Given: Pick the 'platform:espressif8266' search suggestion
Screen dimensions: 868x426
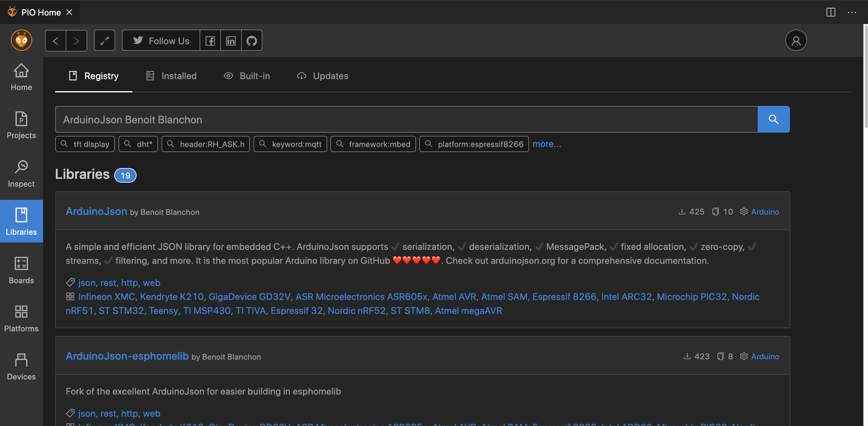Looking at the screenshot, I should pyautogui.click(x=474, y=144).
